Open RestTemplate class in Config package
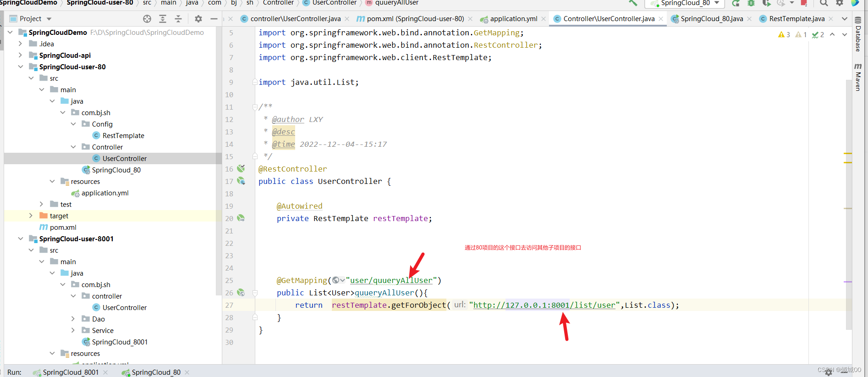 pyautogui.click(x=123, y=135)
